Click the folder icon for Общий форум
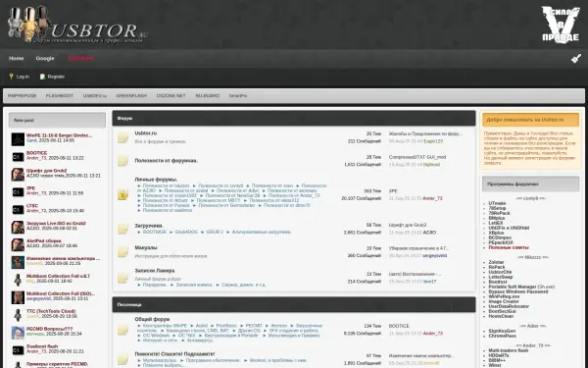Image resolution: width=588 pixels, height=368 pixels. coord(122,330)
